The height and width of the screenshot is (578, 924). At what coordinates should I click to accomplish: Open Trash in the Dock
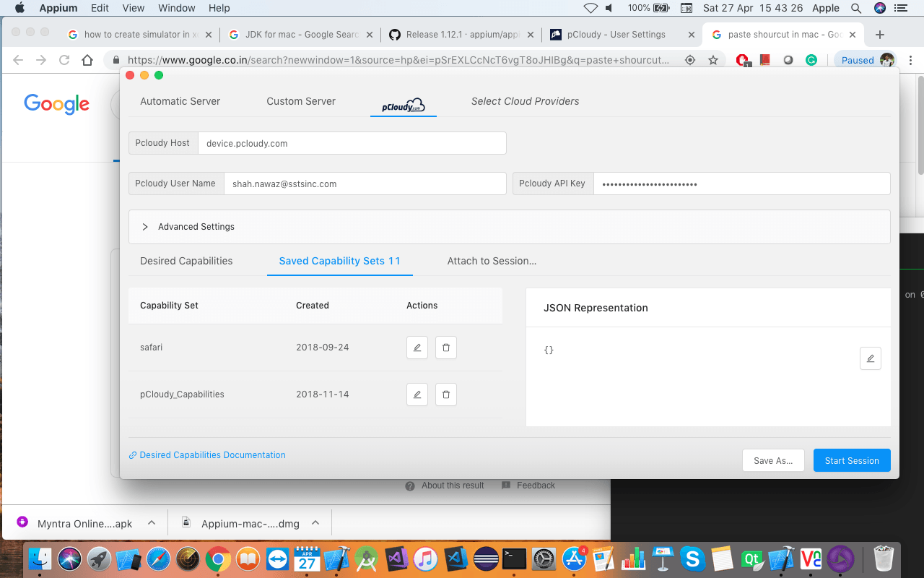[884, 559]
